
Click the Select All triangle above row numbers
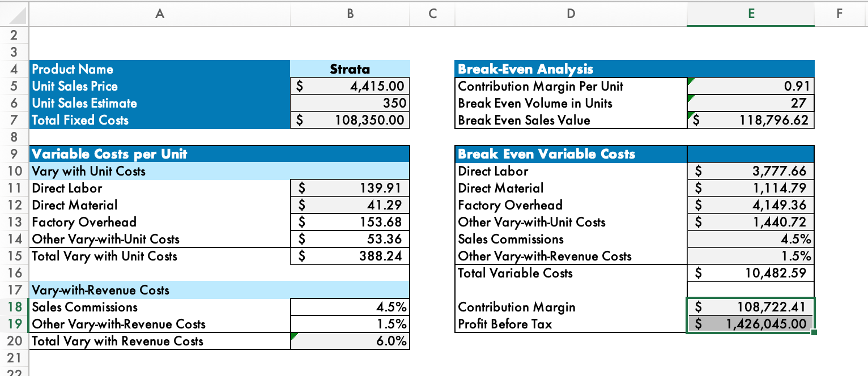[15, 14]
